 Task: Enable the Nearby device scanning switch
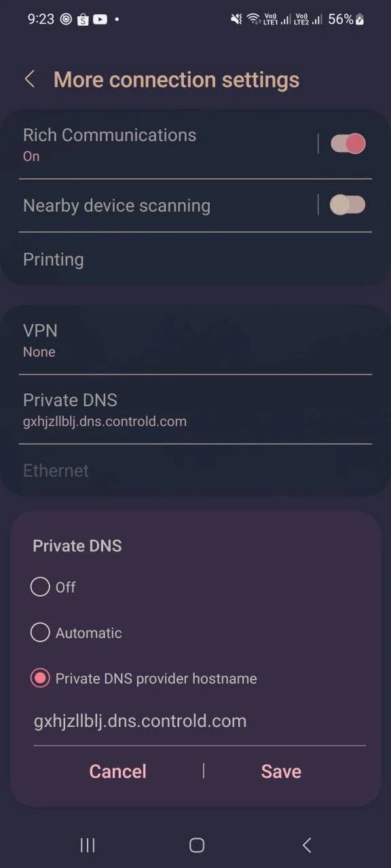point(348,205)
